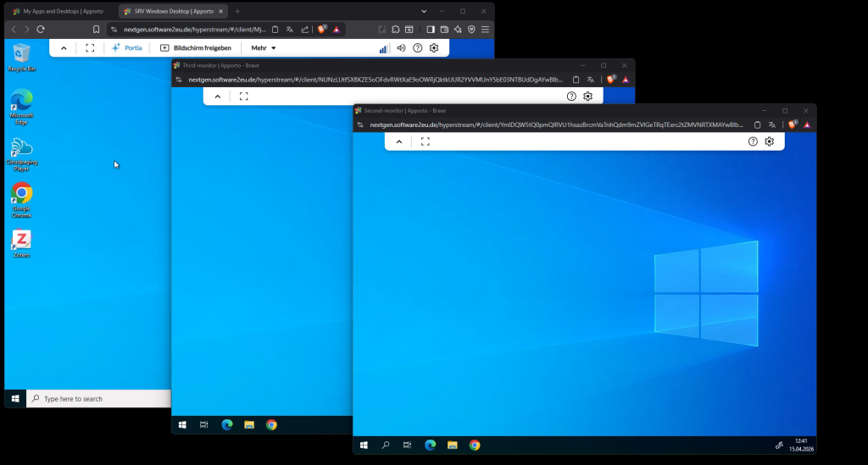Toggle the Brave sidebar panel
This screenshot has height=465, width=868.
(x=431, y=29)
